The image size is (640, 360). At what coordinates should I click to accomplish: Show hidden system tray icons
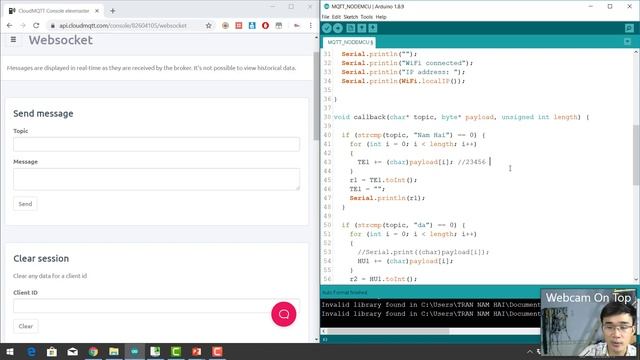click(529, 351)
